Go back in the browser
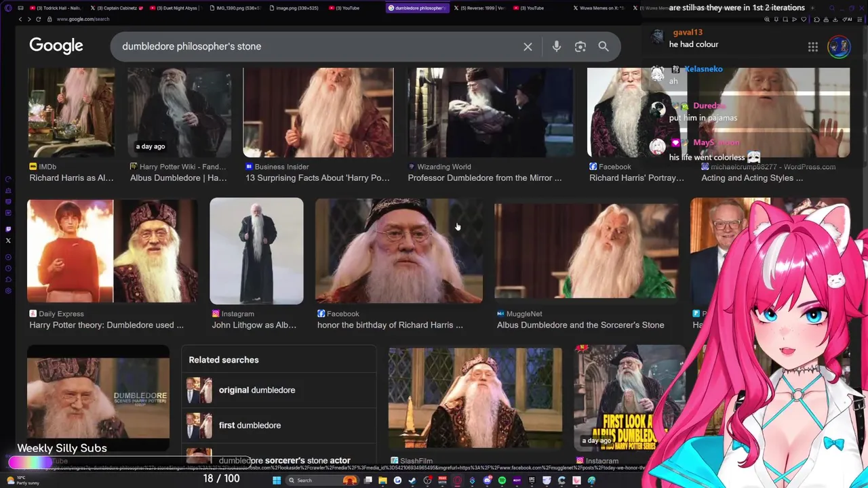The height and width of the screenshot is (488, 868). (20, 19)
